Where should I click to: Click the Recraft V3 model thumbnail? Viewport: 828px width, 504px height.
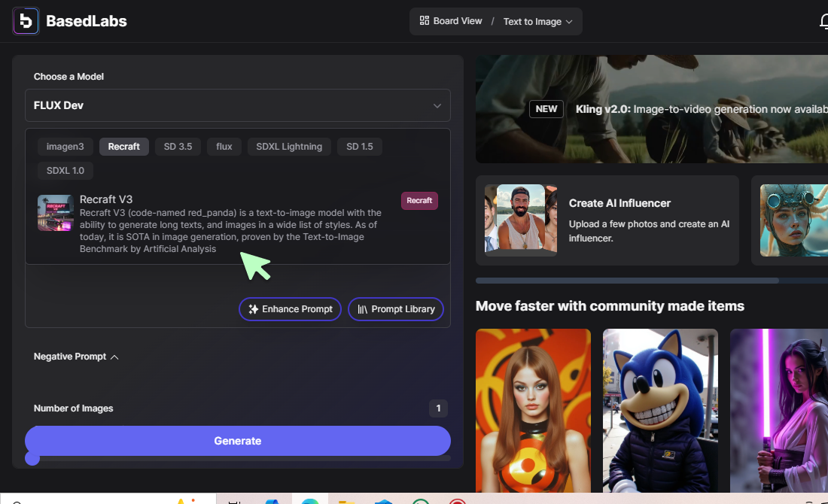pos(56,213)
